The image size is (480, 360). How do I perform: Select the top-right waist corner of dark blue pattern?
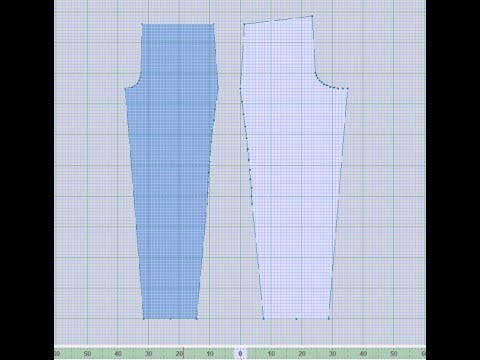pos(213,24)
